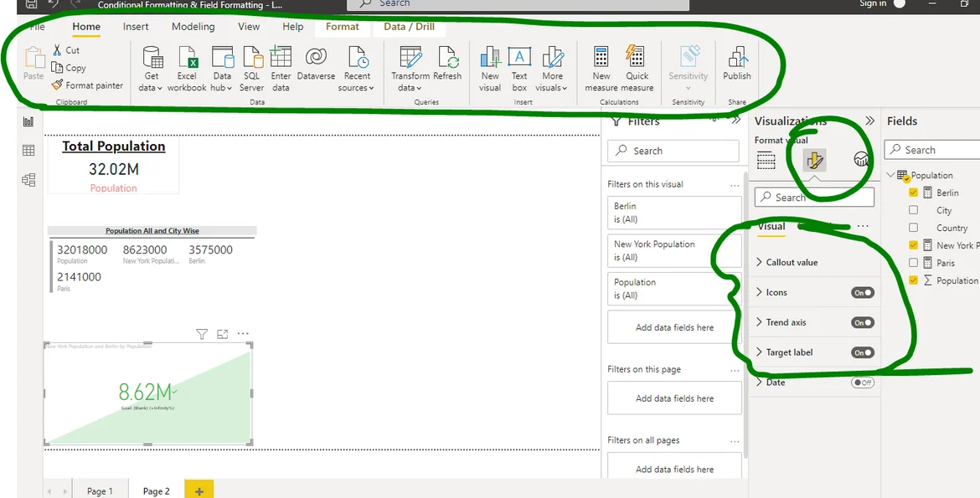
Task: Open the Modeling ribbon tab
Action: [x=193, y=27]
